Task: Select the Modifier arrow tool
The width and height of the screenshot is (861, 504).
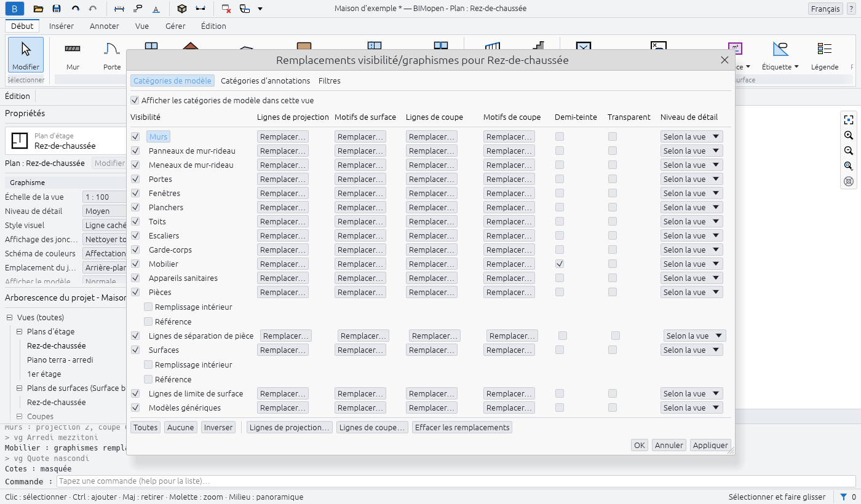Action: 26,55
